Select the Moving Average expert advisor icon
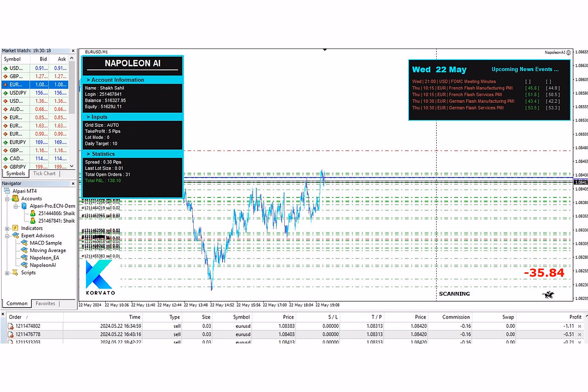This screenshot has width=588, height=392. coord(24,250)
